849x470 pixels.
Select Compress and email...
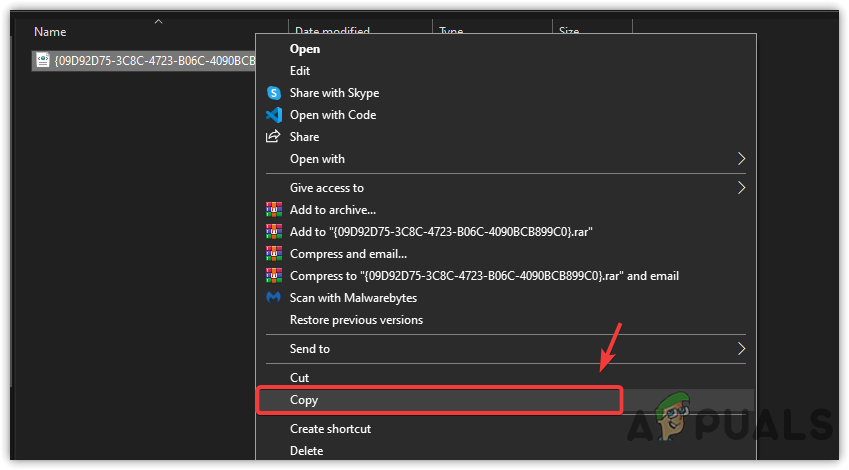[x=348, y=254]
